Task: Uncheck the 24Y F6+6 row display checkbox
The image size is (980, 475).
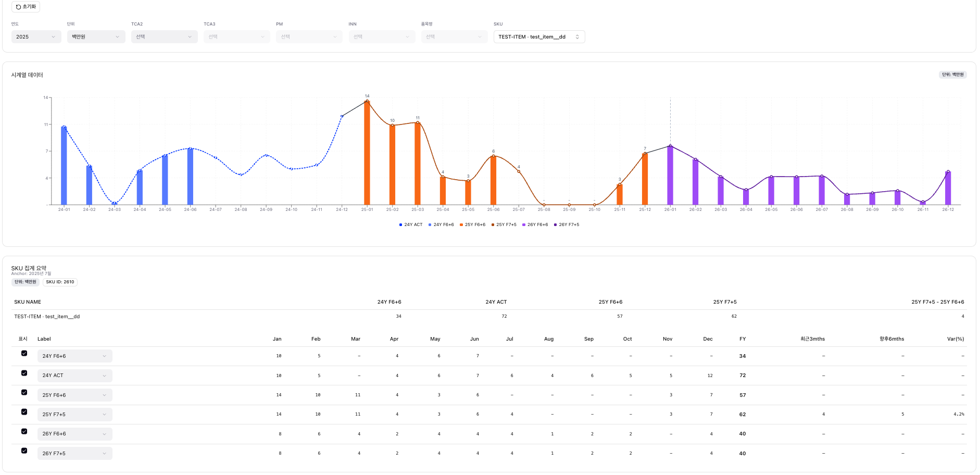Action: click(24, 353)
